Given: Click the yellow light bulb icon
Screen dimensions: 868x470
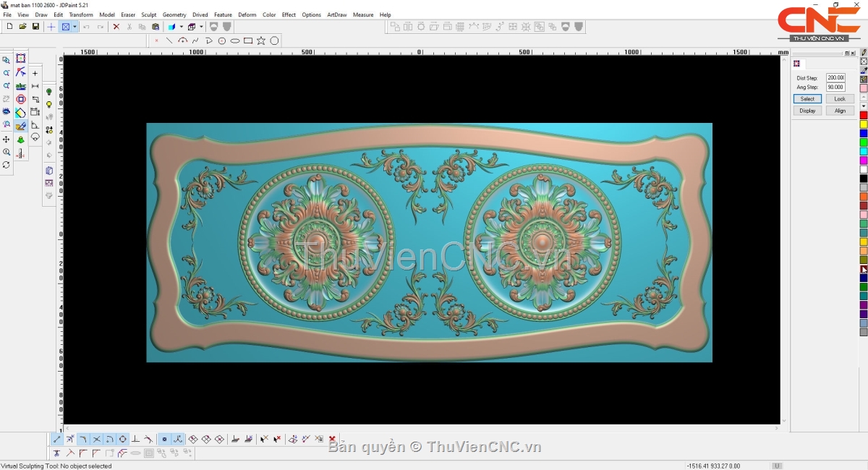Looking at the screenshot, I should coord(49,105).
